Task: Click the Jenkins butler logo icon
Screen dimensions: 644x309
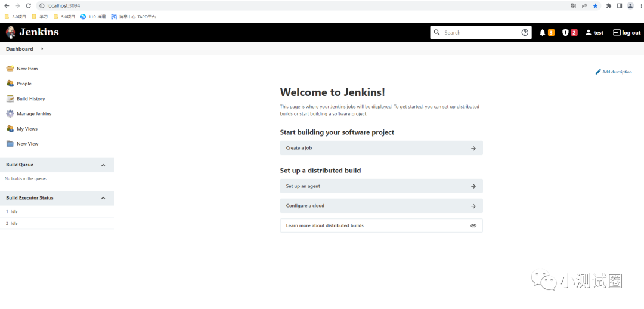Action: pyautogui.click(x=11, y=32)
